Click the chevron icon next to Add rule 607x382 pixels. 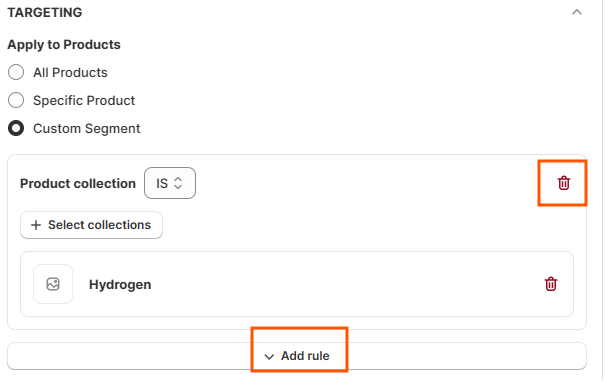[269, 356]
